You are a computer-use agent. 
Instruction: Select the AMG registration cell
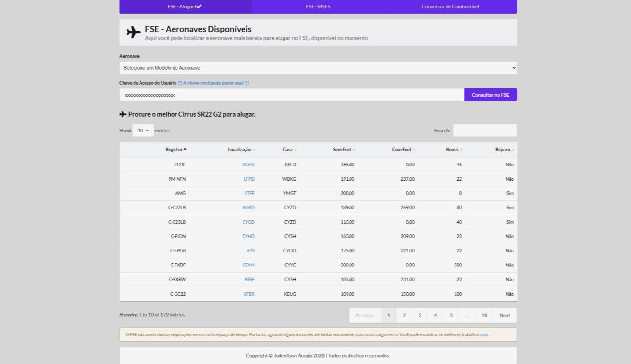click(180, 193)
